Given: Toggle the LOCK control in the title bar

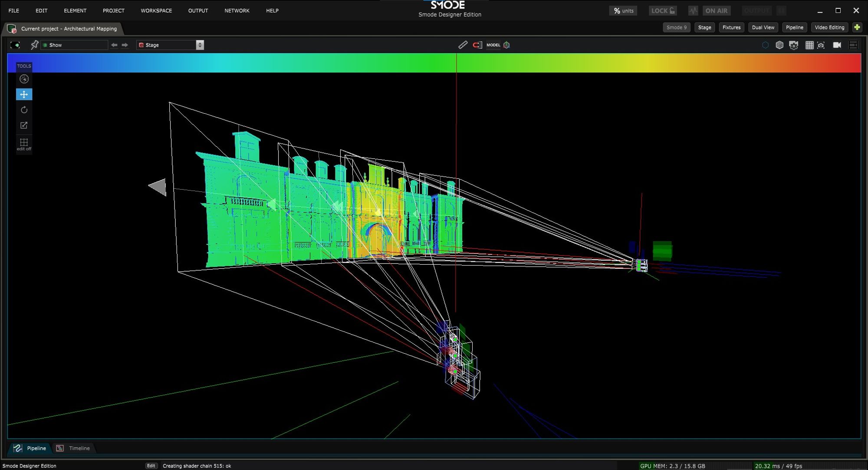Looking at the screenshot, I should (x=662, y=10).
